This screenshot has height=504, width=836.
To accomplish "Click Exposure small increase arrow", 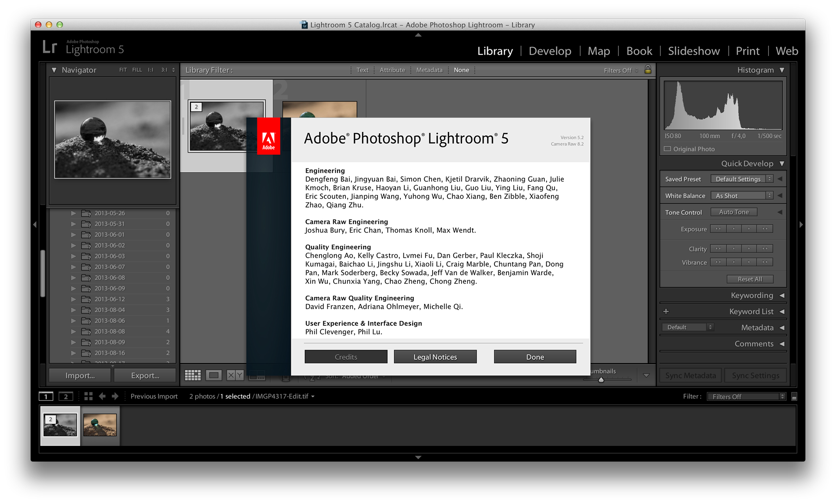I will click(749, 229).
